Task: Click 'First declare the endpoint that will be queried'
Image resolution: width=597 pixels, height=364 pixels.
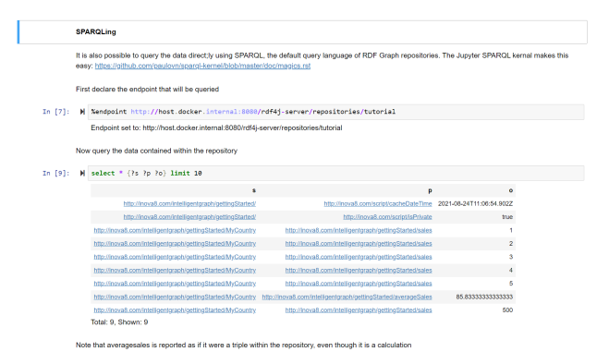Action: tap(147, 90)
